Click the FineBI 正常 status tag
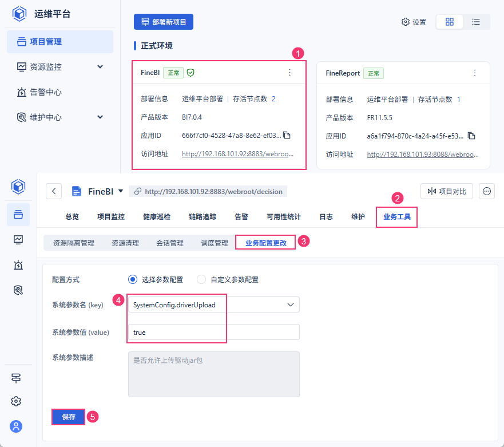The width and height of the screenshot is (504, 447). point(173,73)
